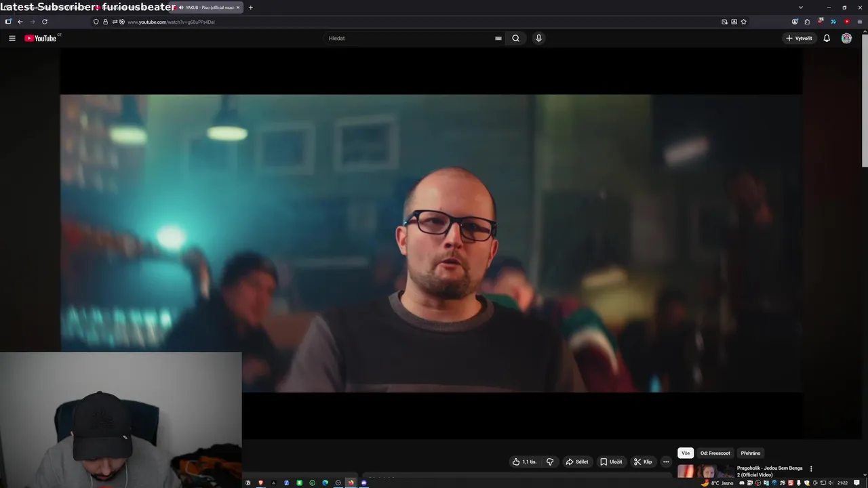Select the Přehráno filter chip
868x488 pixels.
tap(751, 453)
